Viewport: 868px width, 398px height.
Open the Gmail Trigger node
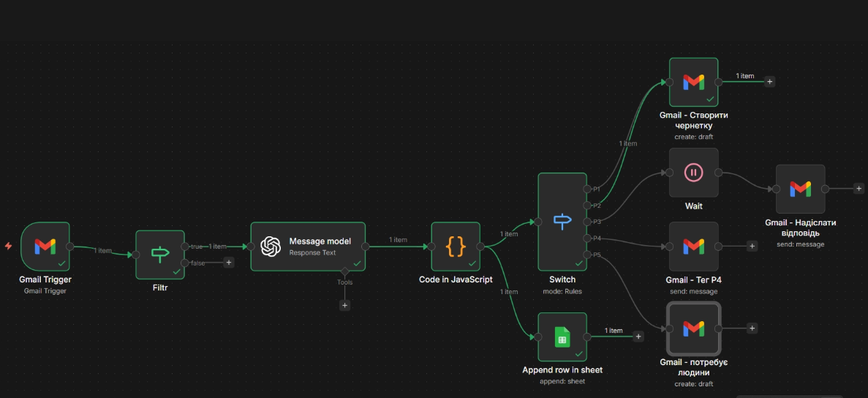tap(45, 247)
